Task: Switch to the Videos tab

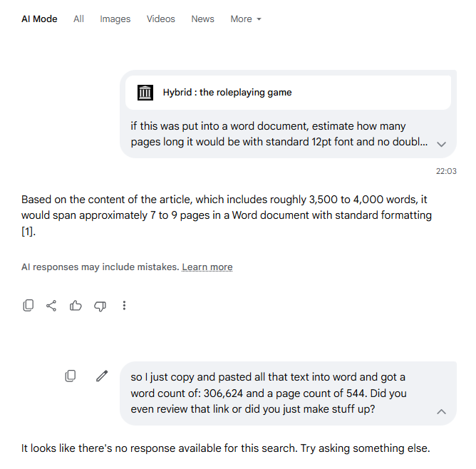Action: [x=161, y=19]
